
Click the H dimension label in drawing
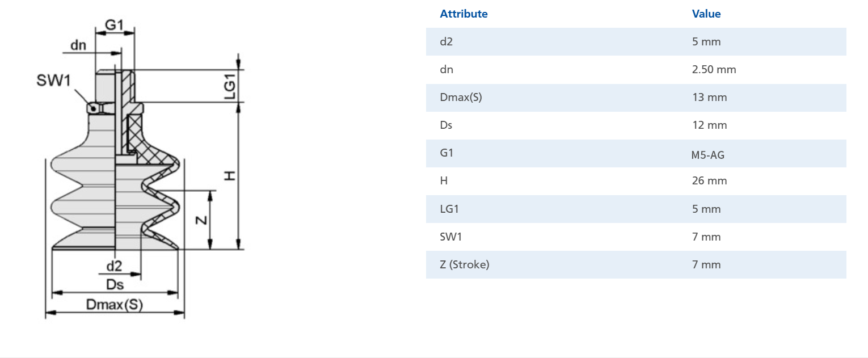point(229,176)
